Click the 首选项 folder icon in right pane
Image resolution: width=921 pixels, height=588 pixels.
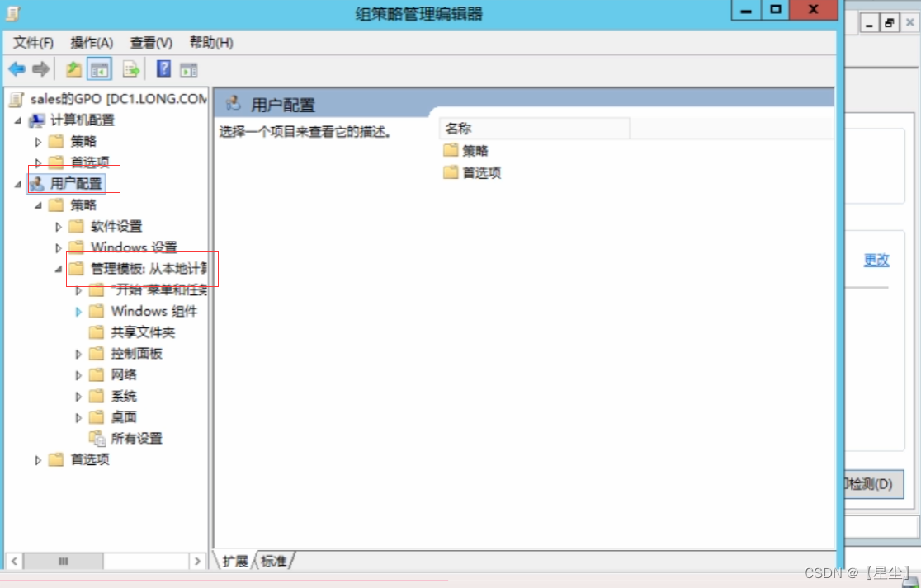pyautogui.click(x=451, y=172)
